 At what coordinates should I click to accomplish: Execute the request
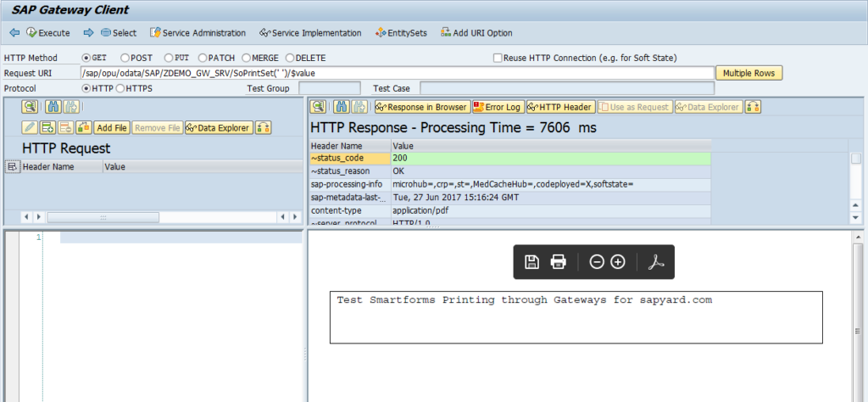(48, 33)
